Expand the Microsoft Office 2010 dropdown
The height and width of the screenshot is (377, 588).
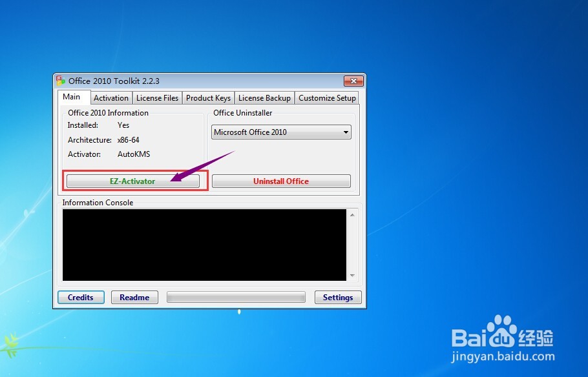[281, 132]
